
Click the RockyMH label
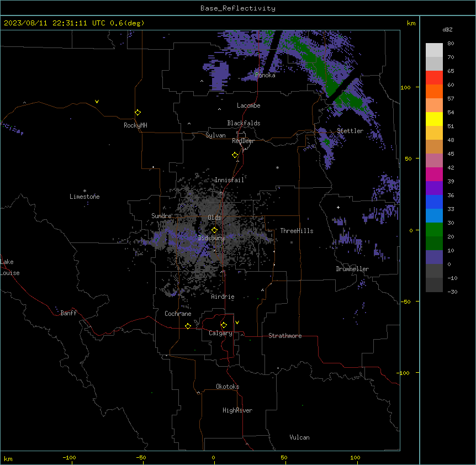[135, 125]
